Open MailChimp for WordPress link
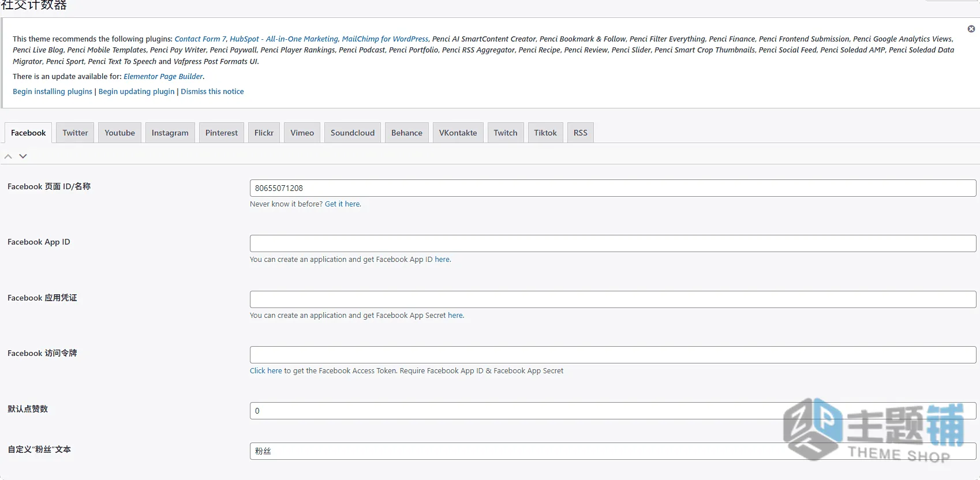 (x=385, y=39)
